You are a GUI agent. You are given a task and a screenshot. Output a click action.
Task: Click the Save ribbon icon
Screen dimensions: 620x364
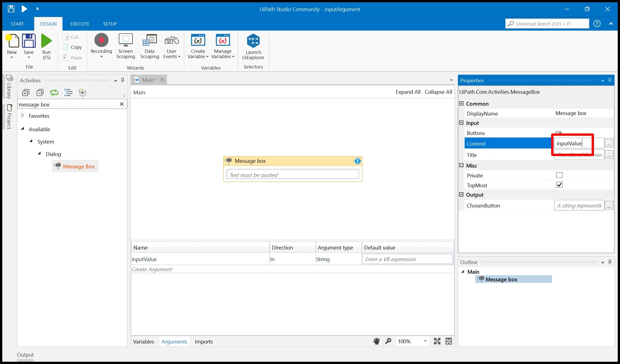point(29,40)
